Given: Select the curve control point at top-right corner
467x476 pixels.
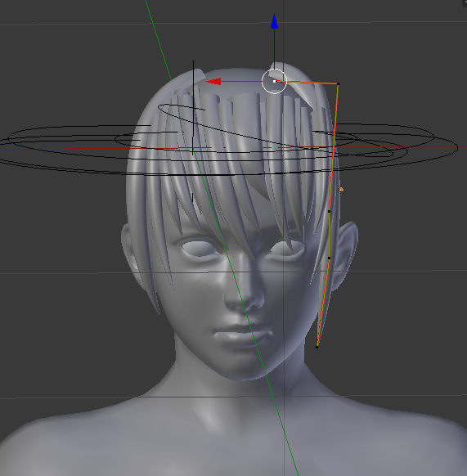Looking at the screenshot, I should point(338,83).
